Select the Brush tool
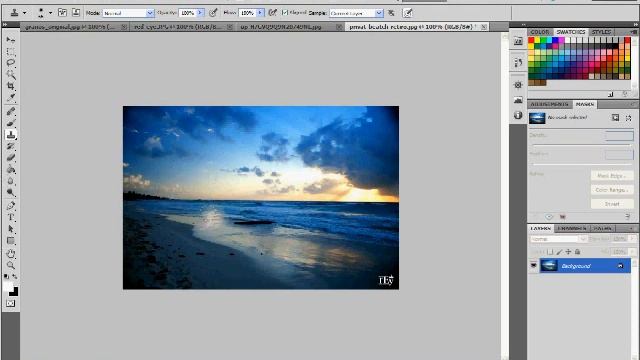 click(x=11, y=123)
